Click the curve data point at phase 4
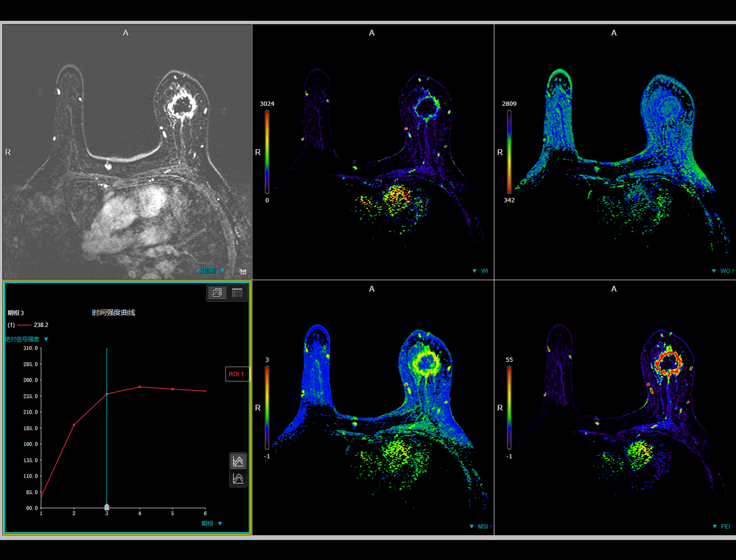The width and height of the screenshot is (736, 560). click(140, 387)
